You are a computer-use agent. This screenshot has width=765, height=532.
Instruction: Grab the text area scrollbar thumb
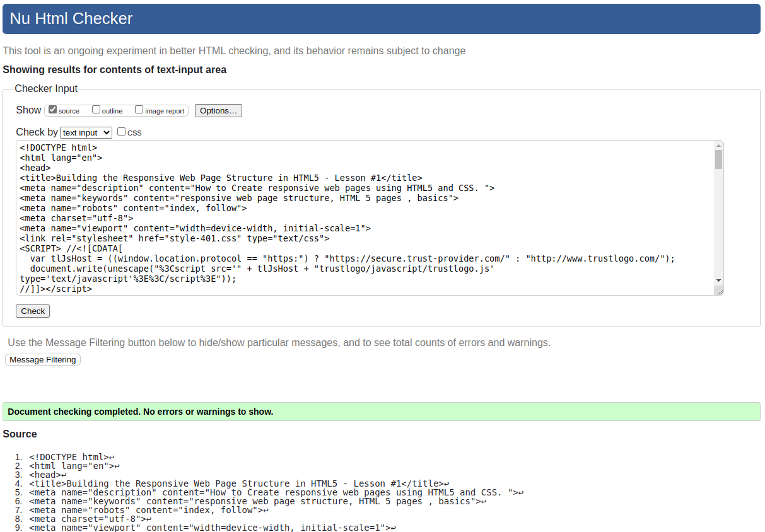[718, 159]
